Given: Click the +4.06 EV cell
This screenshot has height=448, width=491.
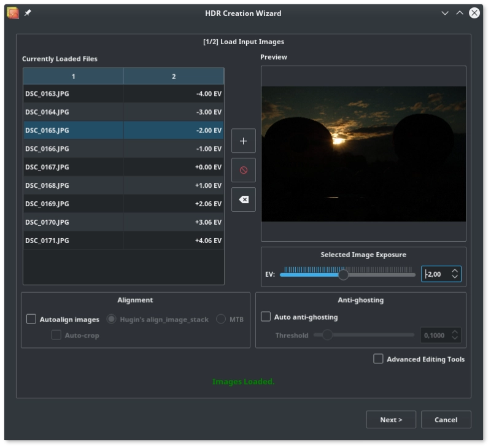Looking at the screenshot, I should click(174, 241).
